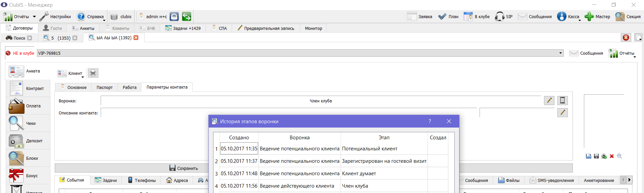Open the Анкета section in sidebar
The height and width of the screenshot is (193, 644).
28,71
